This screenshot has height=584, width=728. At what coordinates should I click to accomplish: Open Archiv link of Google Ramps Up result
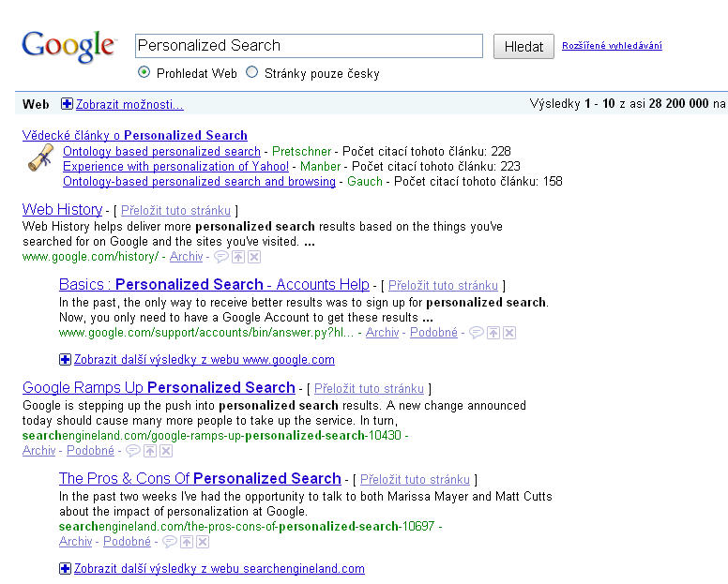coord(39,450)
